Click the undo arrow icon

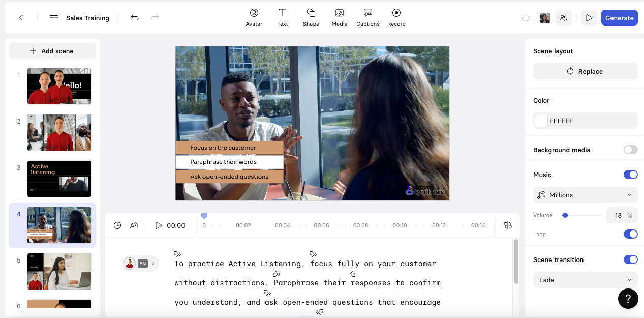pos(135,18)
